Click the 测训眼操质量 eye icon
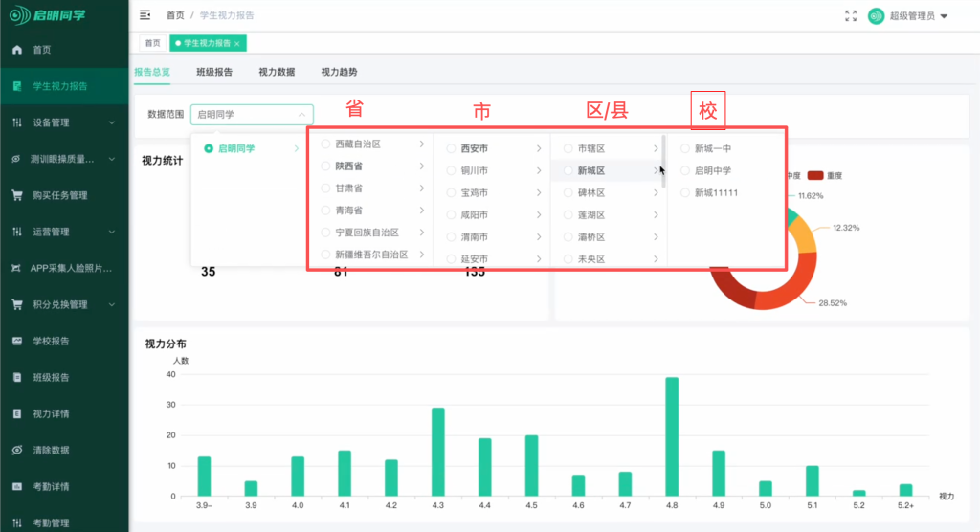Image resolution: width=980 pixels, height=532 pixels. point(17,159)
